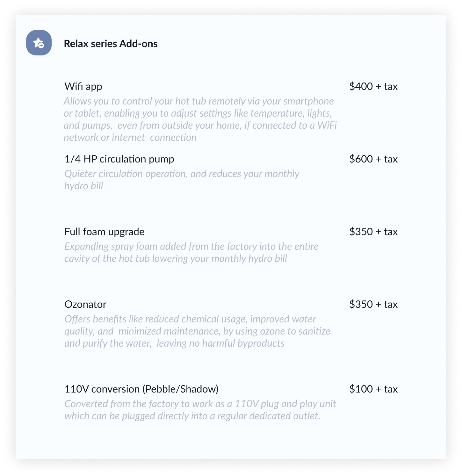Screen dimensions: 462x476
Task: Click the words hydro bill under circulation pump
Action: click(x=83, y=186)
